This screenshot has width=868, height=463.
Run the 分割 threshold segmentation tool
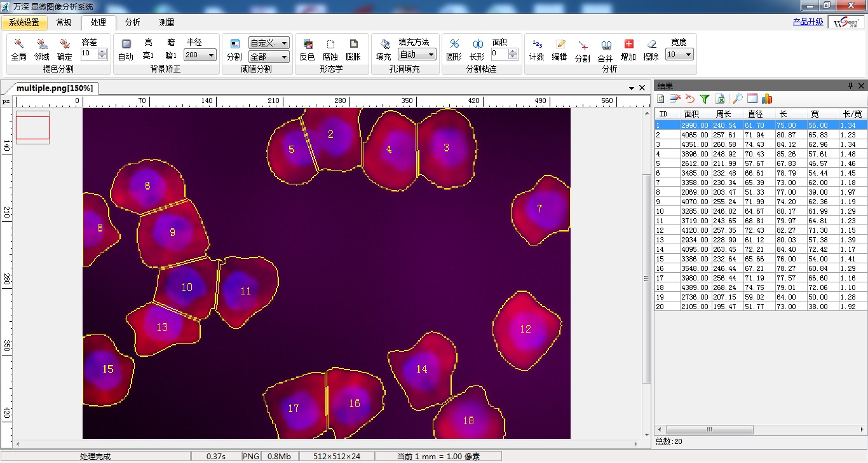(234, 50)
